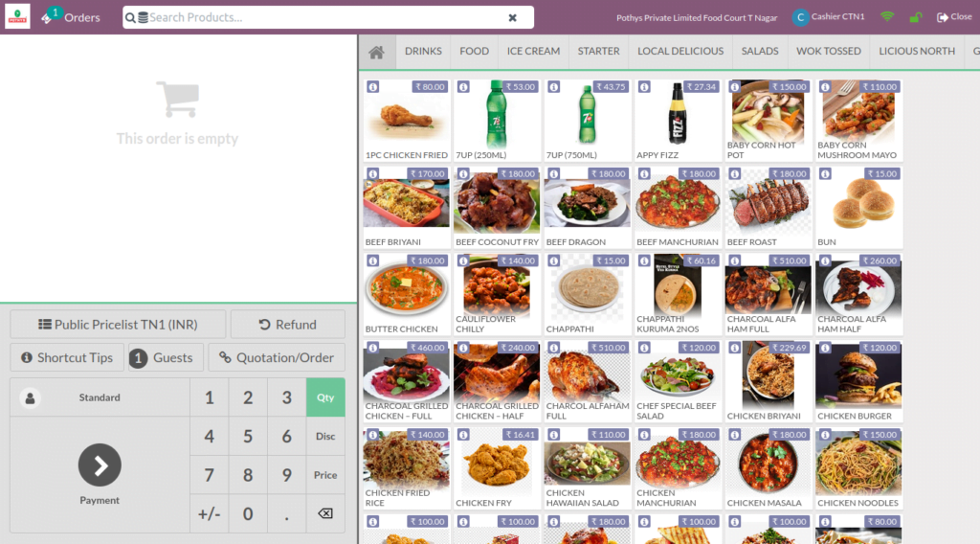Open info icon on 7UP (250ML)
980x544 pixels.
point(463,87)
